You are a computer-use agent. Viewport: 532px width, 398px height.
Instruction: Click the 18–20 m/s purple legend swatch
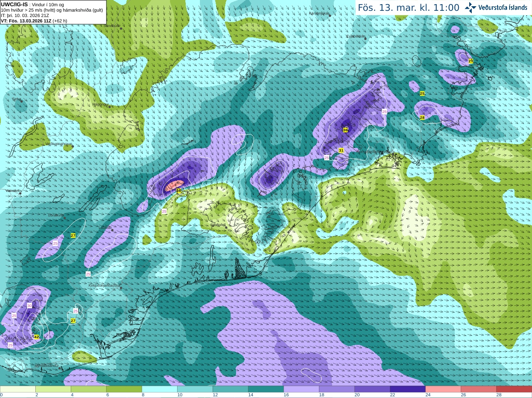337,389
